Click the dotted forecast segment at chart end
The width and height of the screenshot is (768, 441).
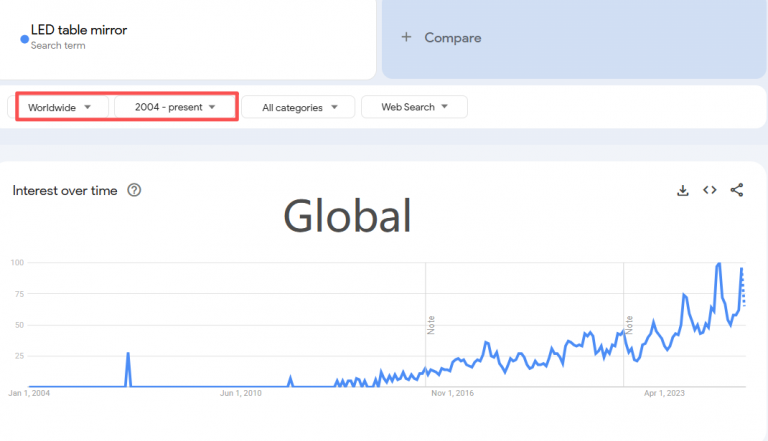(743, 290)
